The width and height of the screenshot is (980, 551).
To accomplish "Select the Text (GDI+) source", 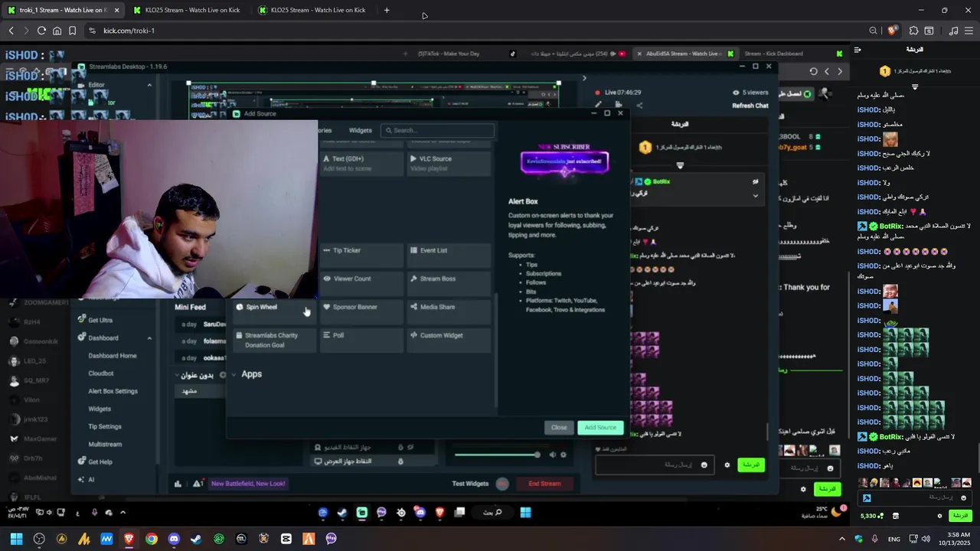I will pyautogui.click(x=361, y=163).
